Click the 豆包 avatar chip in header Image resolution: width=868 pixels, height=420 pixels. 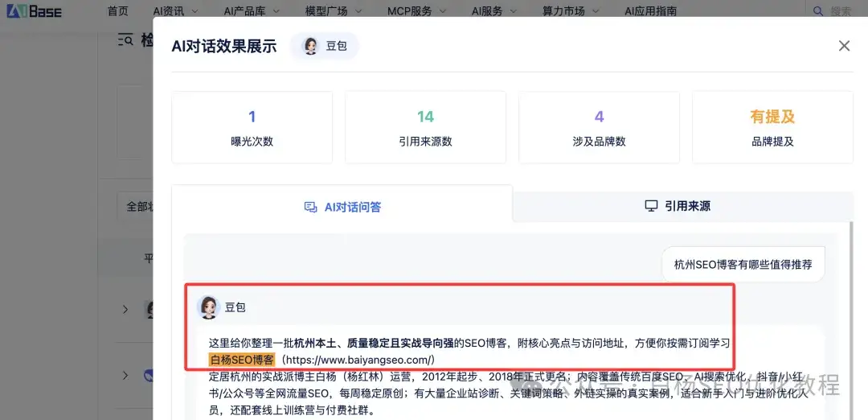click(325, 46)
